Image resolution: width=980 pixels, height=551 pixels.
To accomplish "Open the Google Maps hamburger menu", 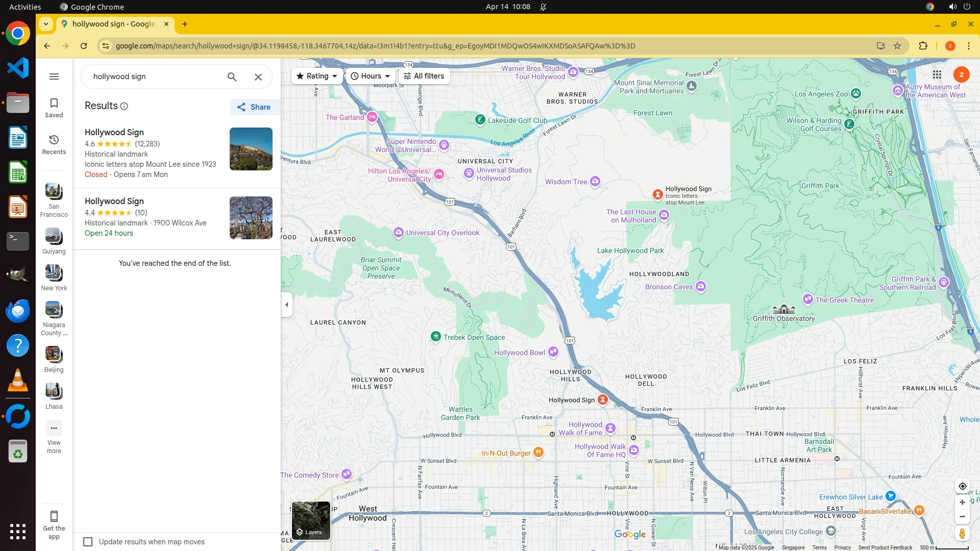I will (x=54, y=77).
